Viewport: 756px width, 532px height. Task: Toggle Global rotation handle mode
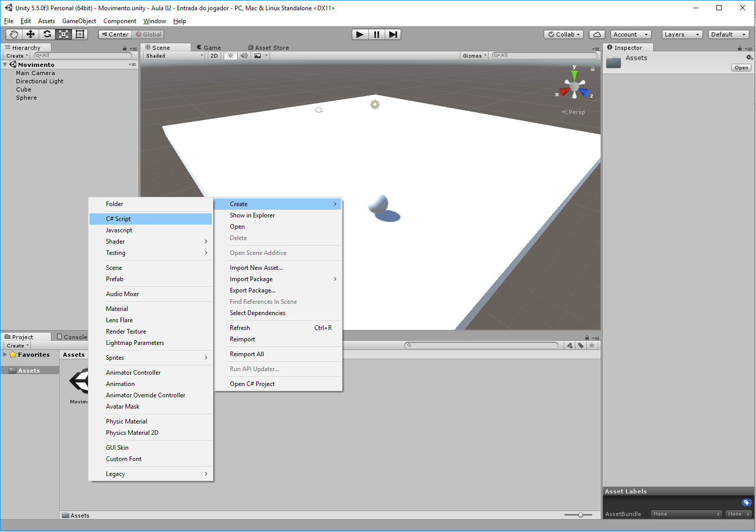pyautogui.click(x=148, y=34)
